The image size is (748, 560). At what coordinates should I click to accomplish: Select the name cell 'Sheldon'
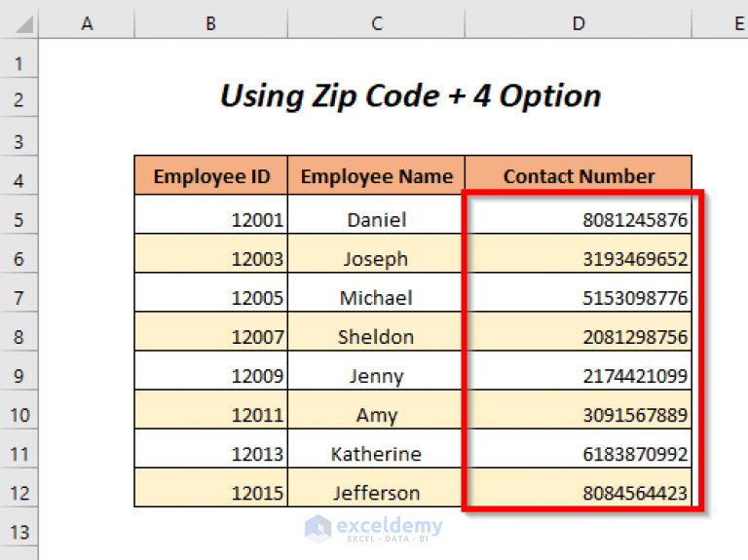pyautogui.click(x=376, y=331)
